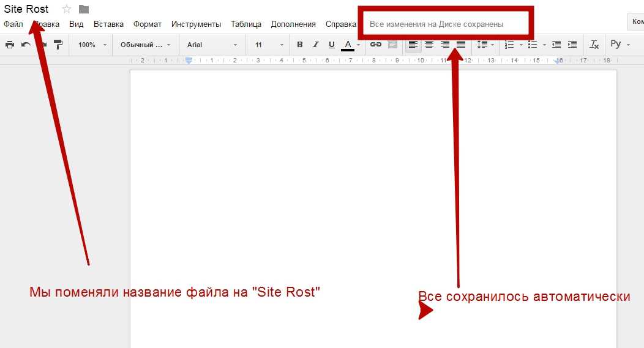This screenshot has width=644, height=348.
Task: Decrease indent of the paragraph
Action: click(556, 45)
